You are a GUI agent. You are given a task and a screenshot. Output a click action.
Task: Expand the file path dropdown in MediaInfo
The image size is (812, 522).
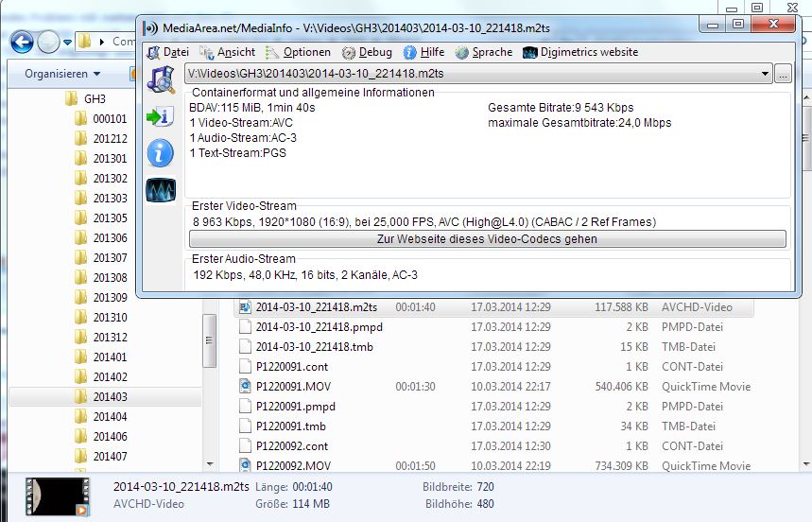pyautogui.click(x=765, y=74)
